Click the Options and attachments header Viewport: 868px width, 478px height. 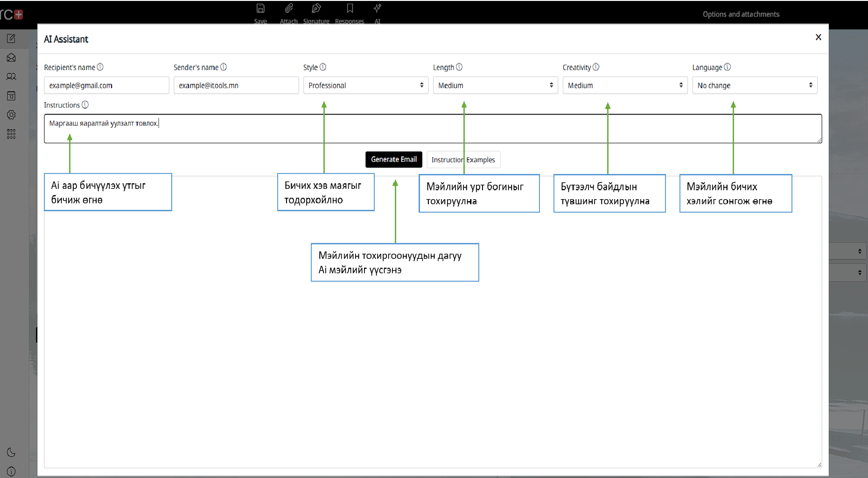click(x=741, y=14)
